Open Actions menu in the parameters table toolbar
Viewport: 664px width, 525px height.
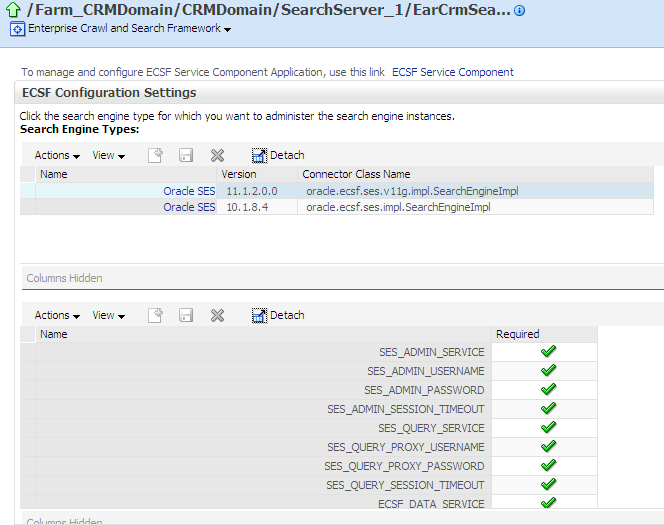coord(57,315)
